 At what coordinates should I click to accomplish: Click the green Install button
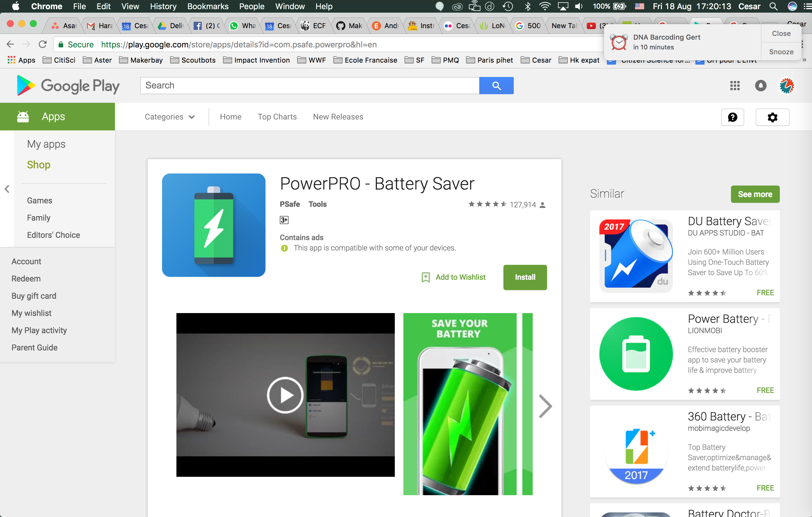pyautogui.click(x=525, y=277)
